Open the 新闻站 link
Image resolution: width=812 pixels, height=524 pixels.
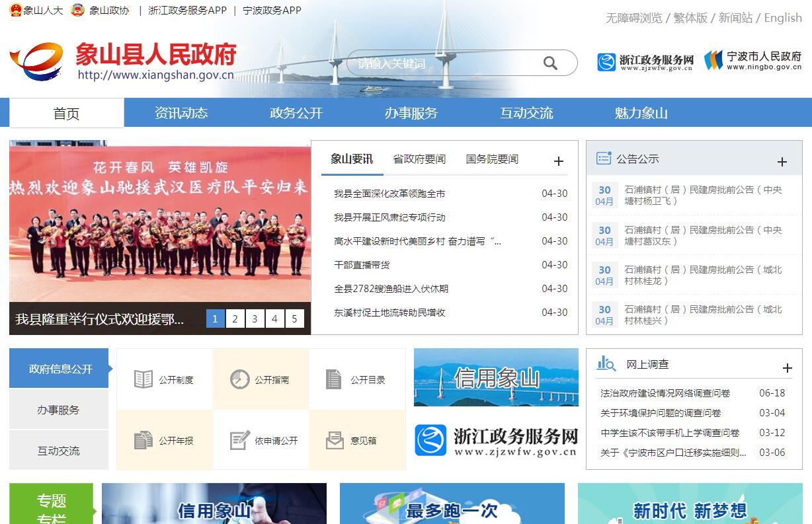click(735, 18)
